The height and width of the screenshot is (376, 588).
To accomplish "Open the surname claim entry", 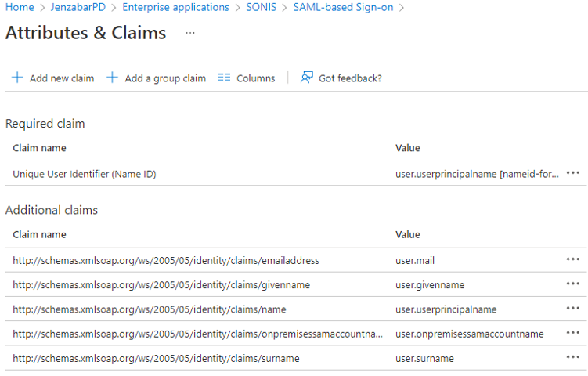I will click(x=157, y=358).
